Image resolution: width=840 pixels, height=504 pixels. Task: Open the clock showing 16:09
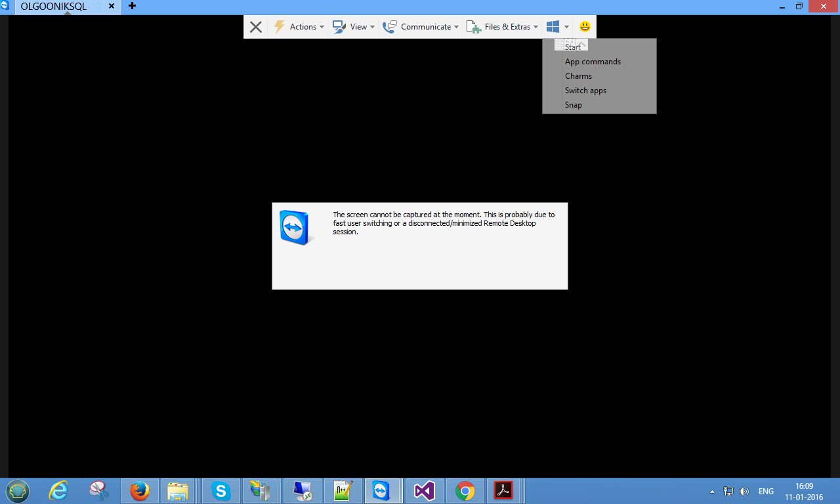coord(804,491)
